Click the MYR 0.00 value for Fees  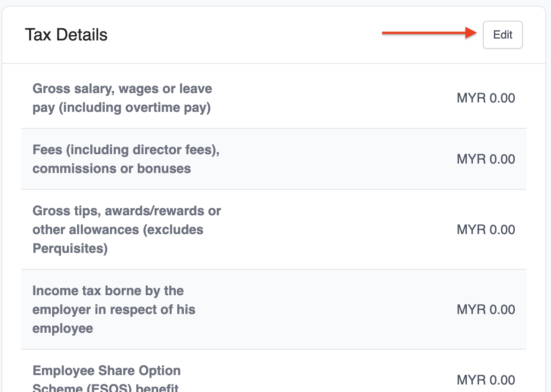click(486, 159)
